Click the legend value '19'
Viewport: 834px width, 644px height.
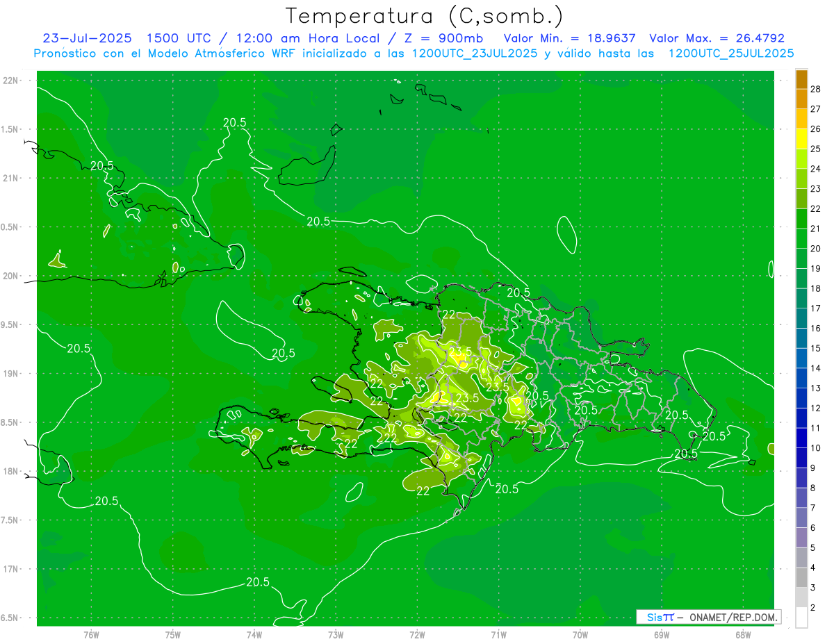(816, 268)
